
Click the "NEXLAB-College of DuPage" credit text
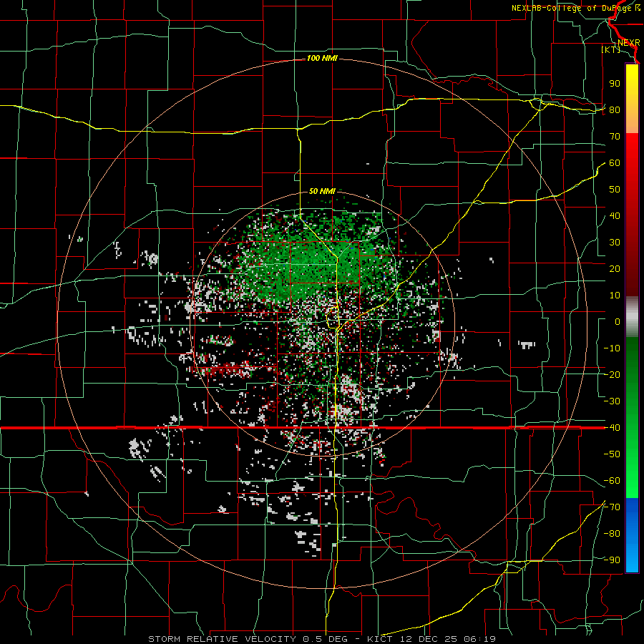point(572,8)
